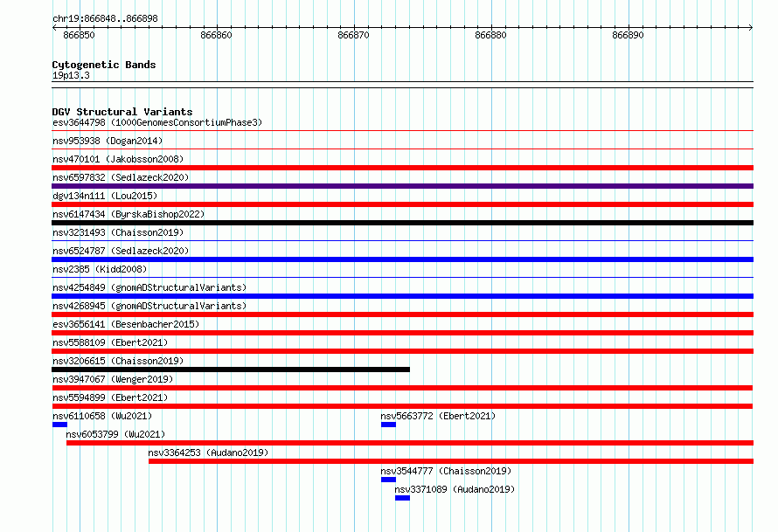Click the DGV Structural Variants track title
778x532 pixels.
[x=122, y=112]
